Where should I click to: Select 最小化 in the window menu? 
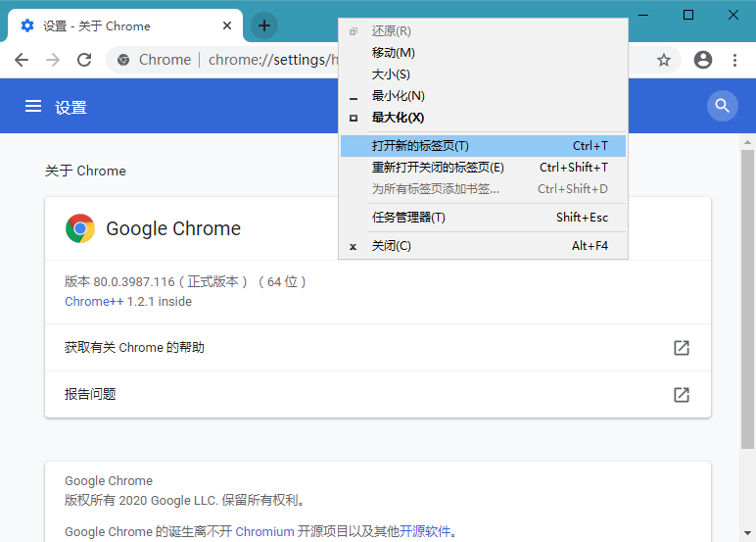[398, 96]
